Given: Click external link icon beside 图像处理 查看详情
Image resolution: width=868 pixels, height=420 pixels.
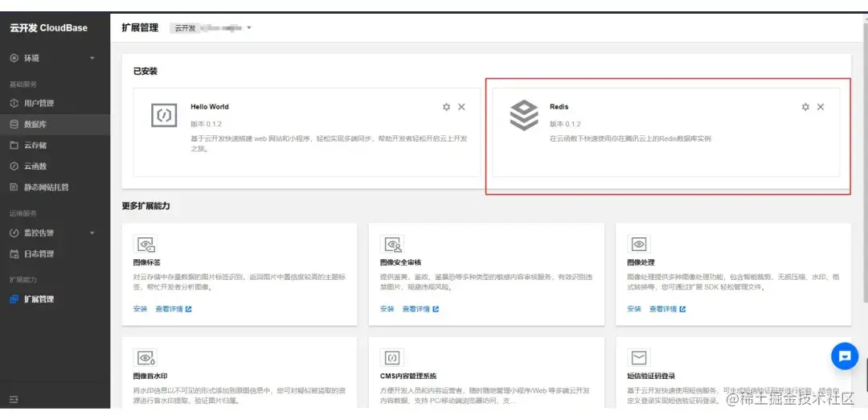Looking at the screenshot, I should [682, 309].
